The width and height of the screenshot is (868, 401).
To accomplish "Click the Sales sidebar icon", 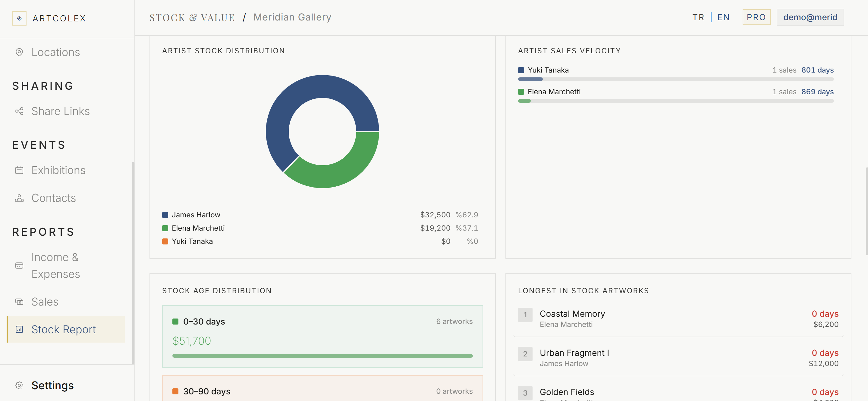I will [x=19, y=302].
